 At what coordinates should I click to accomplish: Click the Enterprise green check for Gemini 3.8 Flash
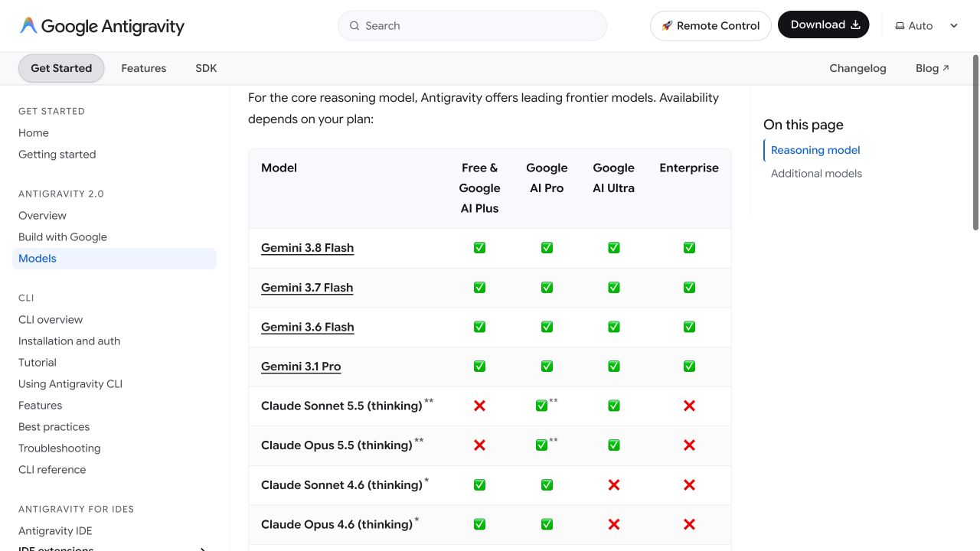pyautogui.click(x=689, y=248)
